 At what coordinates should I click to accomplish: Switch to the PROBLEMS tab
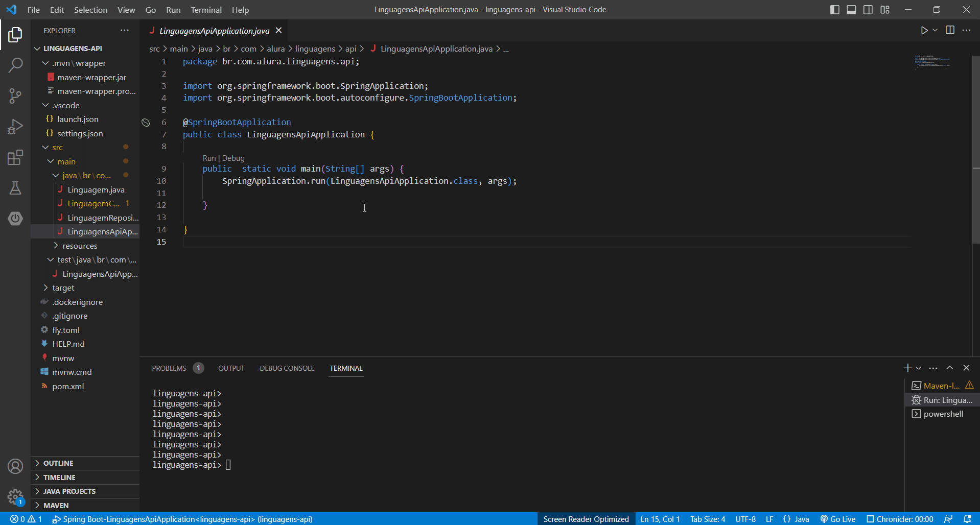coord(169,368)
